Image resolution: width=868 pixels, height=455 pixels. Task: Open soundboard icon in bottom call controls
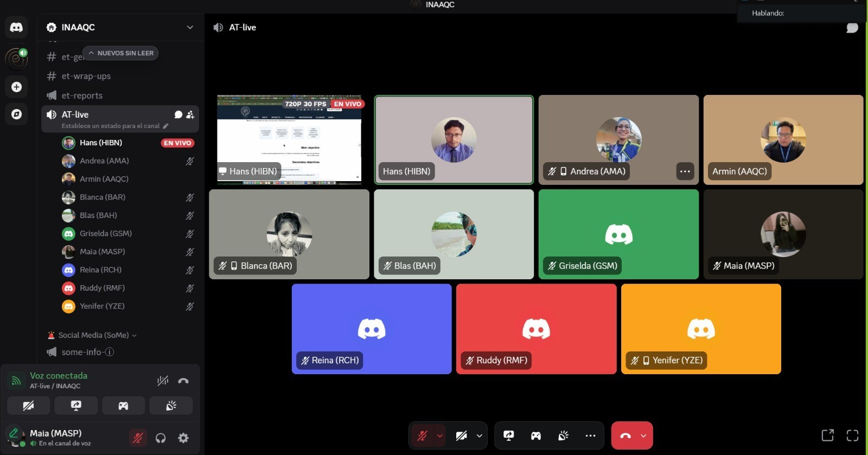point(563,435)
